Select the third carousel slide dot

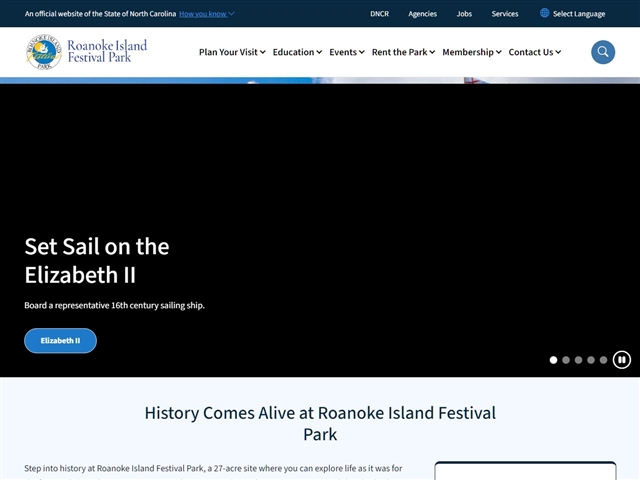[578, 360]
